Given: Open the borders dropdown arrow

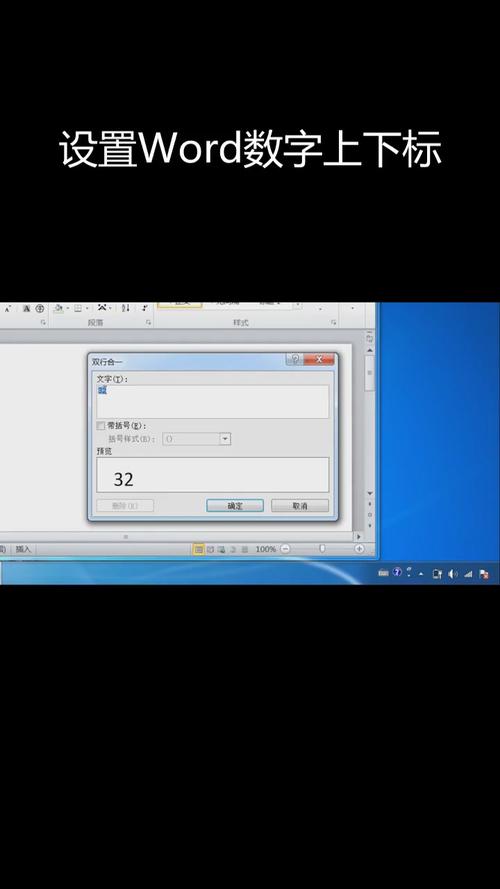Looking at the screenshot, I should (x=87, y=308).
